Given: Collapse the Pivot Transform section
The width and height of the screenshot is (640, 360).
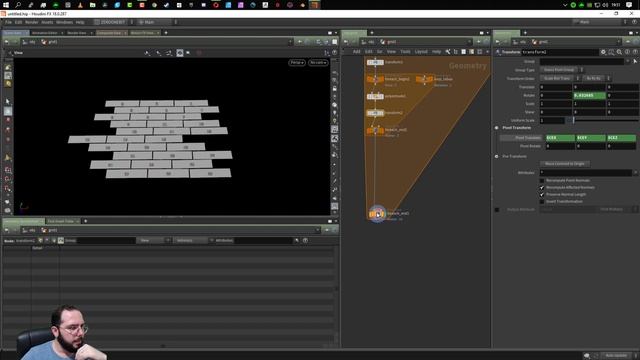Looking at the screenshot, I should pos(497,128).
